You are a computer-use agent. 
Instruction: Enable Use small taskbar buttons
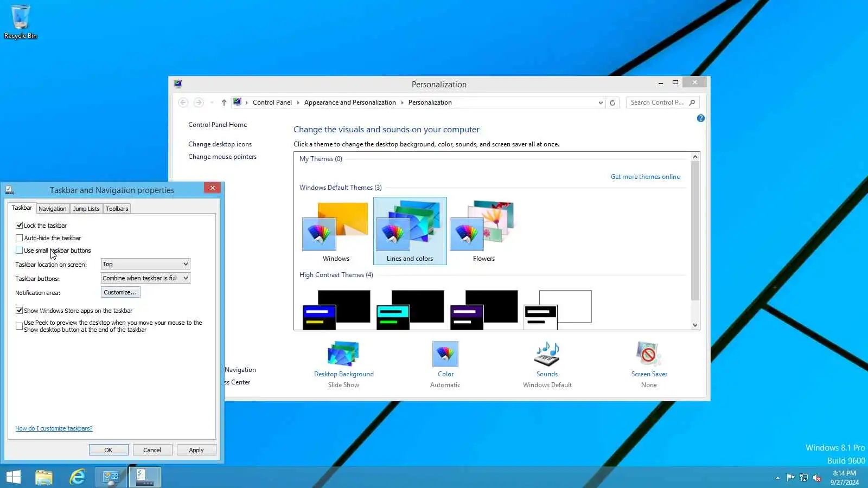(x=19, y=250)
